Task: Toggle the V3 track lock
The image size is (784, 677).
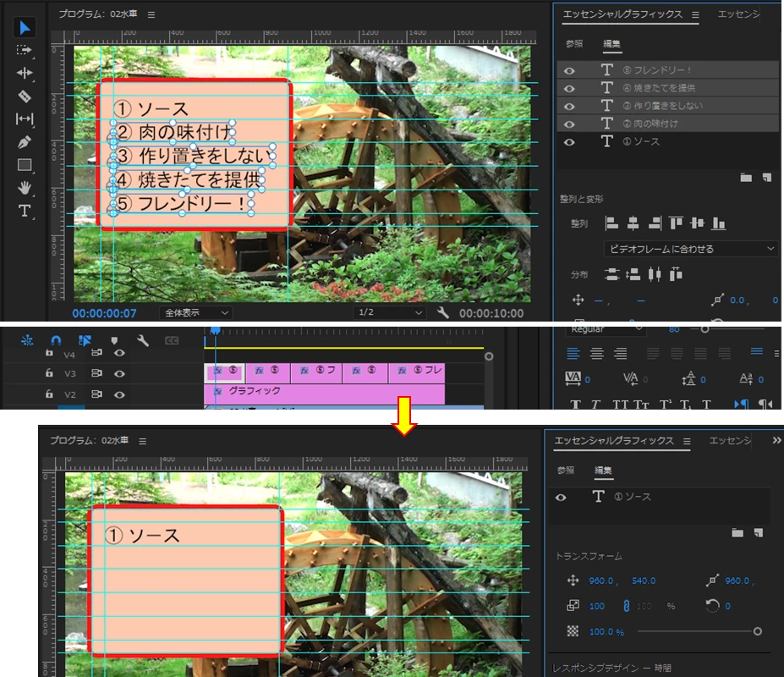Action: 49,373
